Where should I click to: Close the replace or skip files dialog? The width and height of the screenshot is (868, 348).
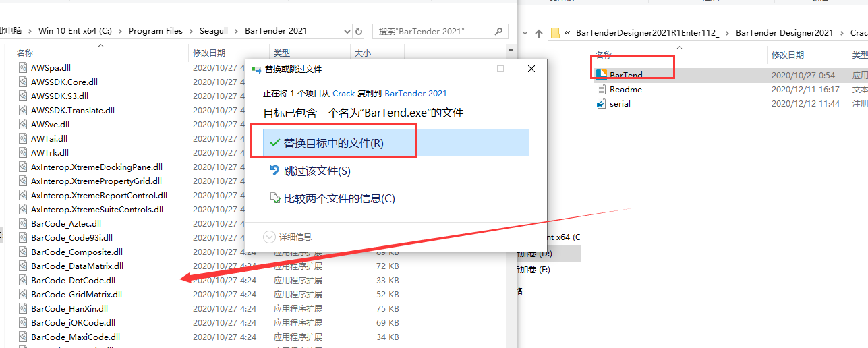531,69
